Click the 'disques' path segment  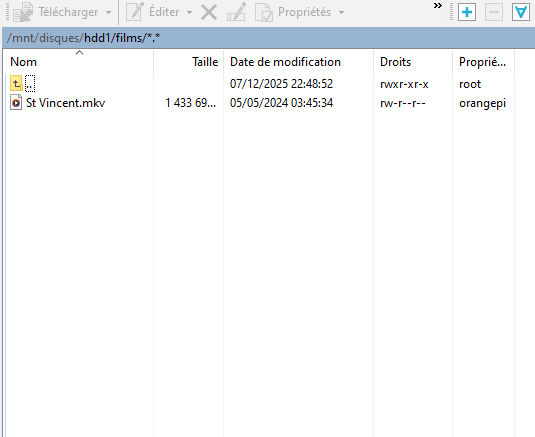[59, 38]
